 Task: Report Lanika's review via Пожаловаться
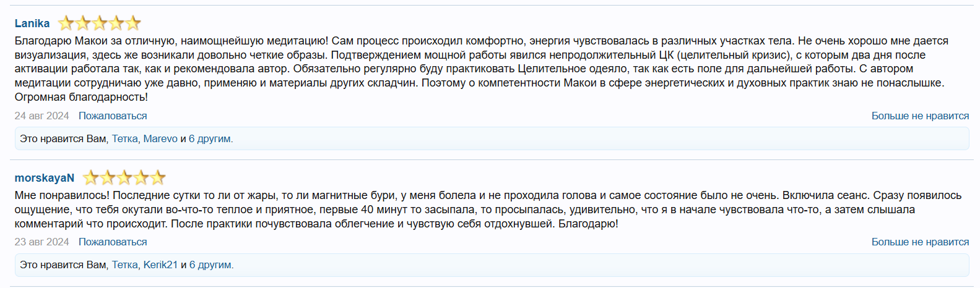[113, 116]
